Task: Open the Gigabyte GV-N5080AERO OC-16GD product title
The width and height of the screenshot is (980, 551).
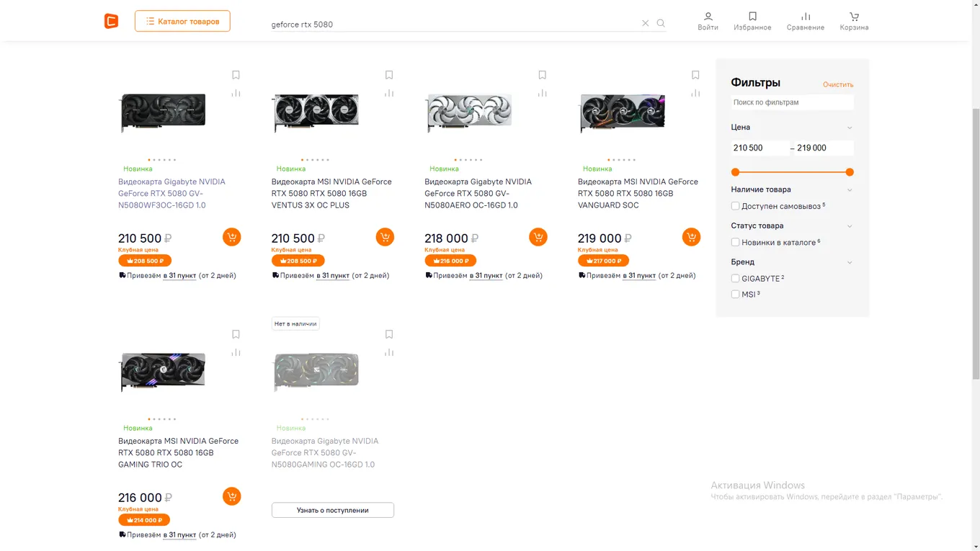Action: (478, 193)
